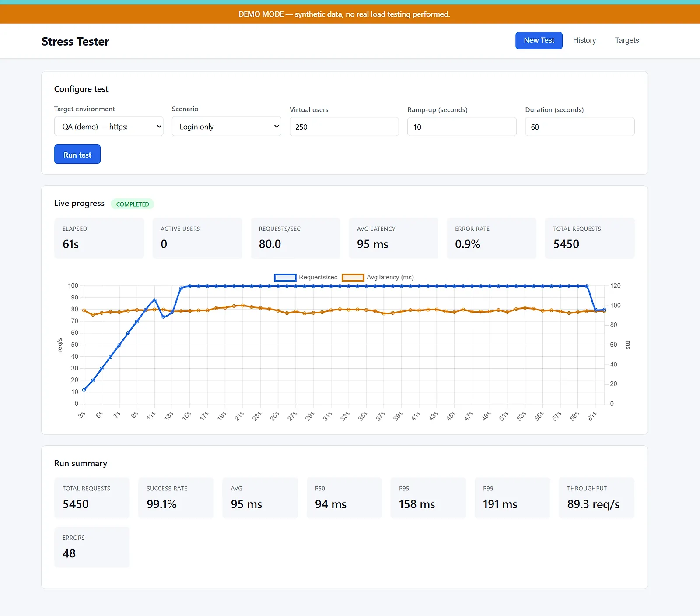Image resolution: width=700 pixels, height=616 pixels.
Task: Click the Stress Tester title
Action: [75, 42]
